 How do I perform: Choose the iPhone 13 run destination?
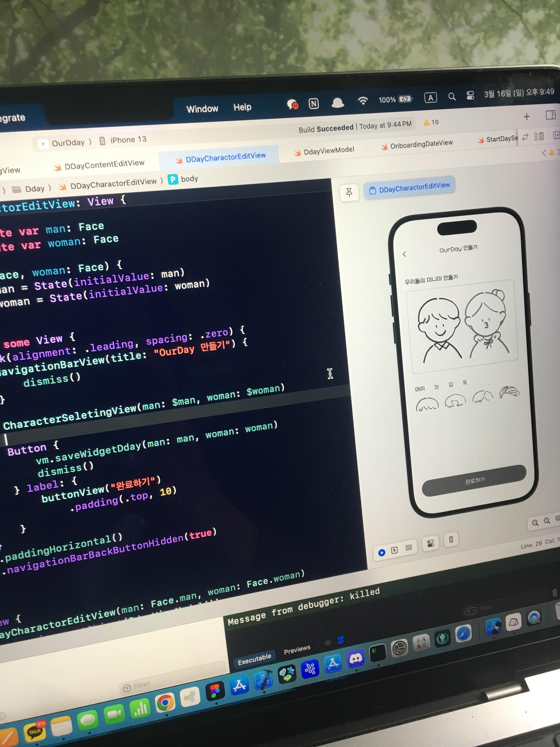pyautogui.click(x=123, y=140)
